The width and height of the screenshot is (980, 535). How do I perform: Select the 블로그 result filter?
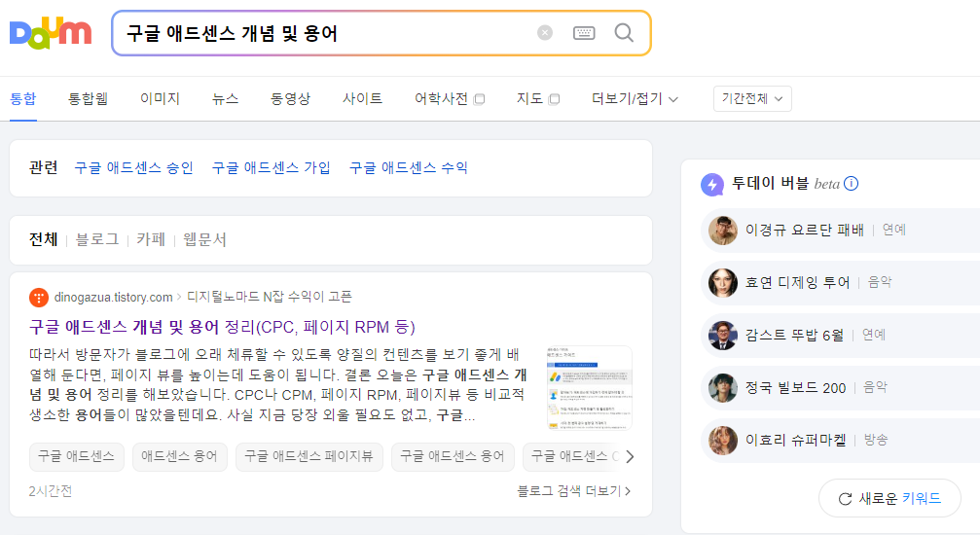coord(97,239)
